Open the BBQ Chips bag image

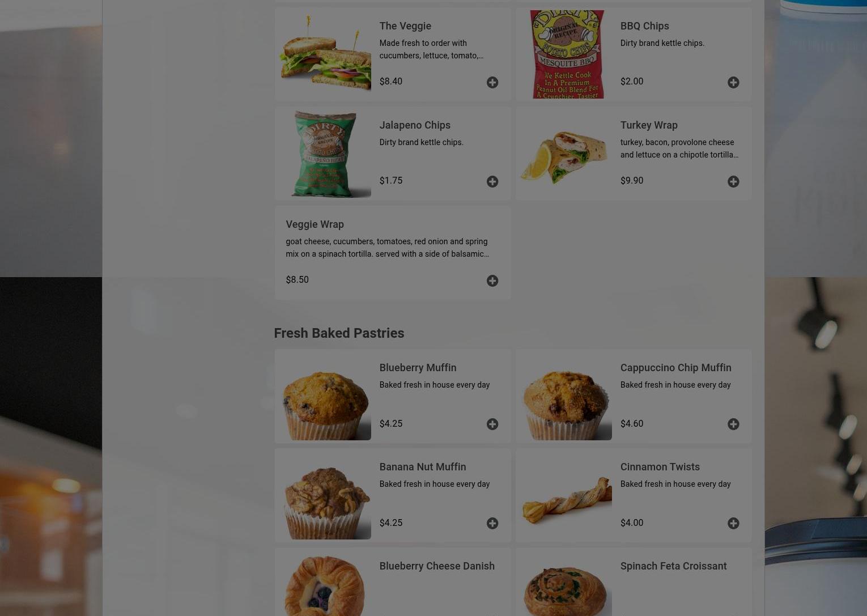(x=565, y=54)
